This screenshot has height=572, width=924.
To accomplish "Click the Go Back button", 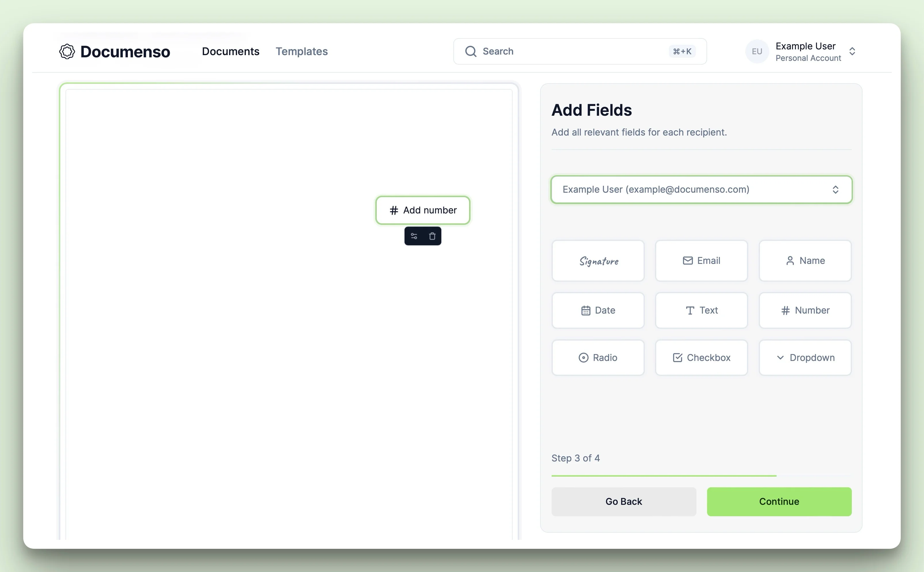I will point(624,501).
